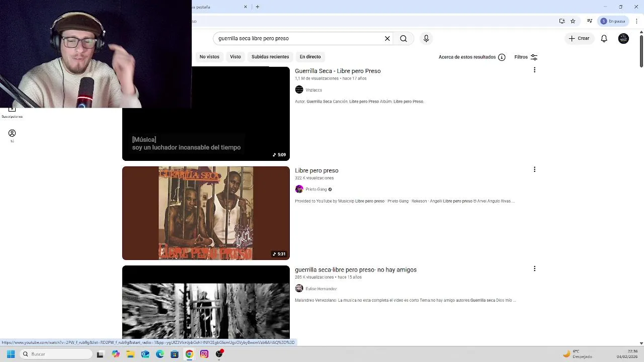Open Microsoft Edge from the taskbar
The width and height of the screenshot is (644, 362).
pyautogui.click(x=160, y=354)
